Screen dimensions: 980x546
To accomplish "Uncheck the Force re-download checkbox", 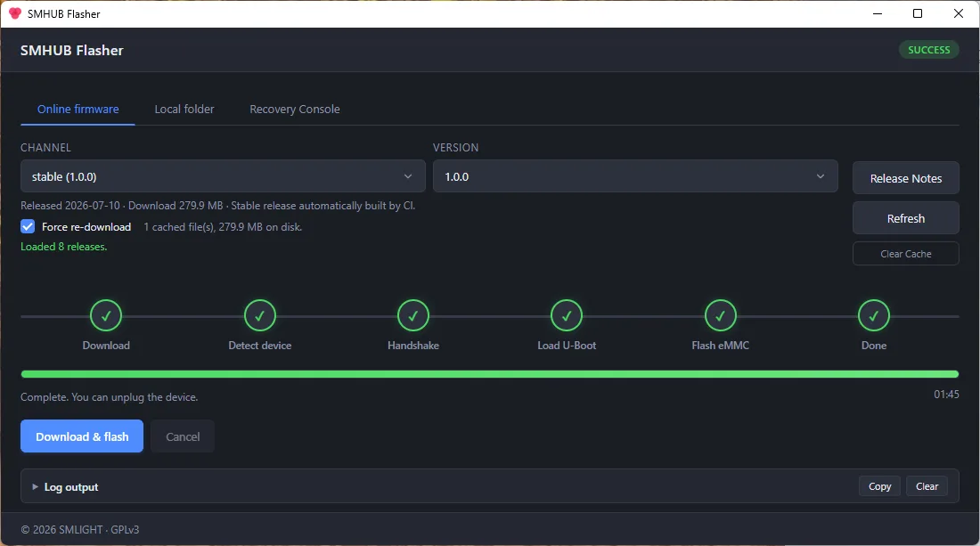I will click(28, 226).
